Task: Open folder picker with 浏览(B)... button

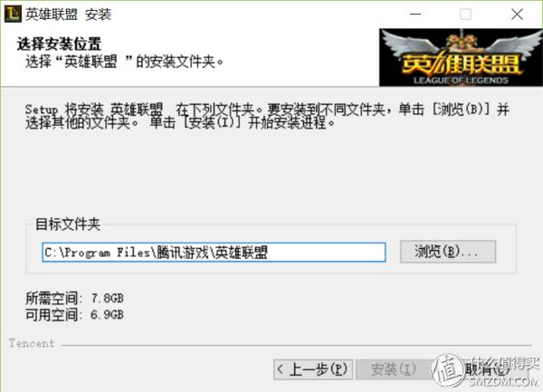Action: 448,252
